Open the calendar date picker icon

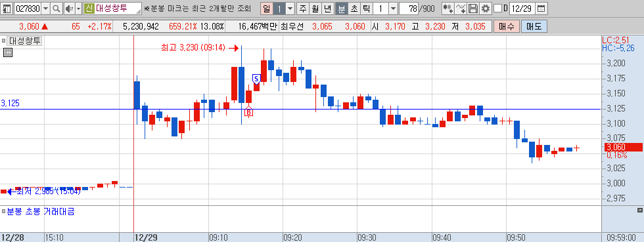[541, 9]
